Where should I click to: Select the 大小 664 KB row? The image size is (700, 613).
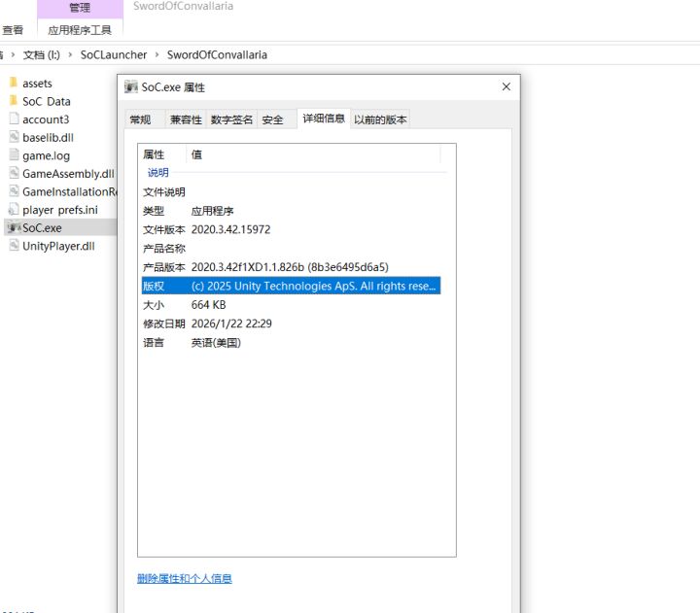(x=291, y=305)
